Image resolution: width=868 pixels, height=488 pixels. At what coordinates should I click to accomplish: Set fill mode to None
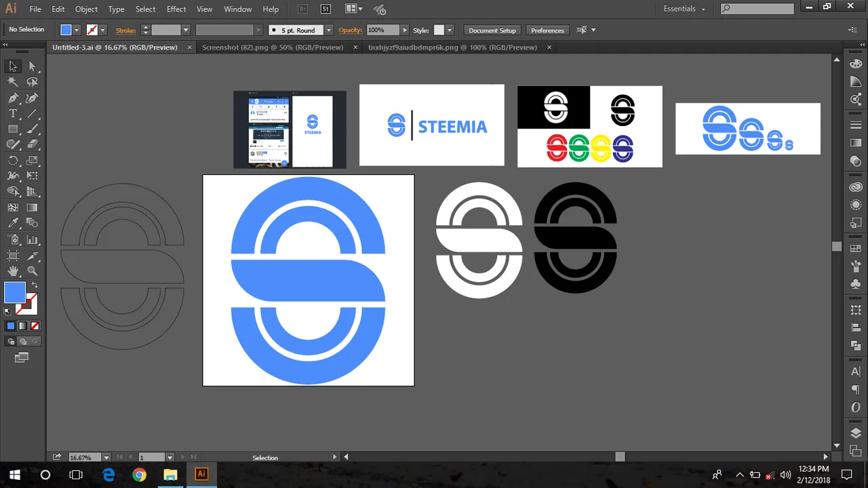pyautogui.click(x=35, y=326)
